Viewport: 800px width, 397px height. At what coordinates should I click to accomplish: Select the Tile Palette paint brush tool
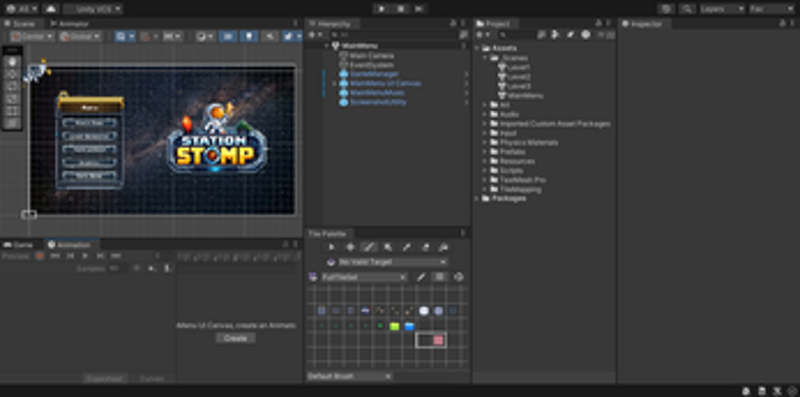pos(369,247)
